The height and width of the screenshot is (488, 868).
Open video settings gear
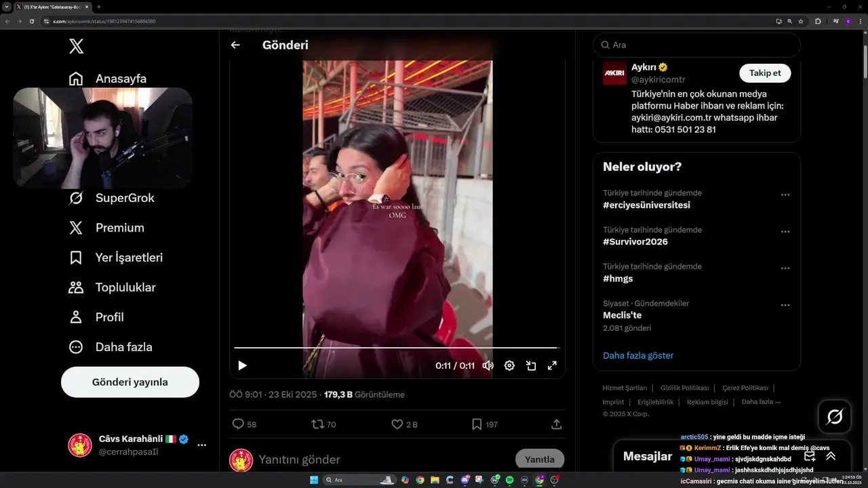coord(509,366)
